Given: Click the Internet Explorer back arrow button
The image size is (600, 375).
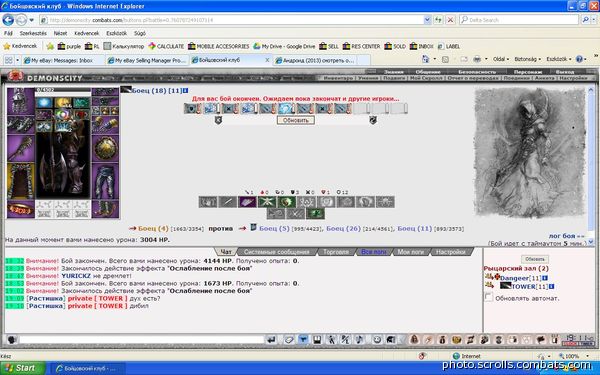Looking at the screenshot, I should 8,20.
